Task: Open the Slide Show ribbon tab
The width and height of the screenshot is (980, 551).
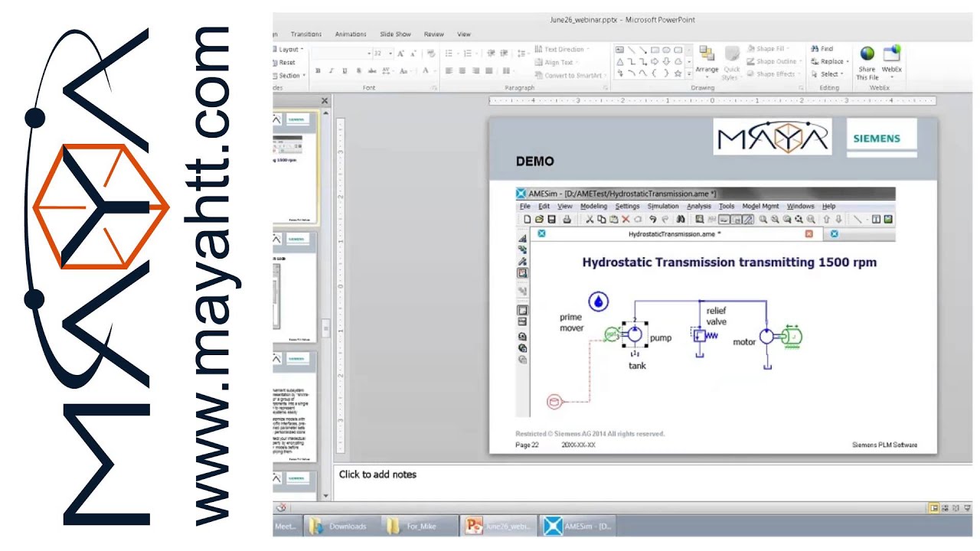Action: 396,34
